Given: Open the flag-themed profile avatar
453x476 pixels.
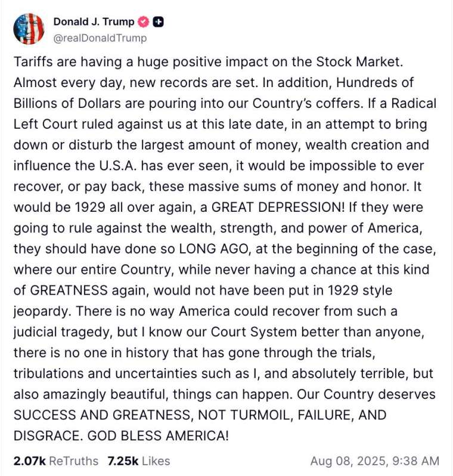Looking at the screenshot, I should [x=29, y=29].
